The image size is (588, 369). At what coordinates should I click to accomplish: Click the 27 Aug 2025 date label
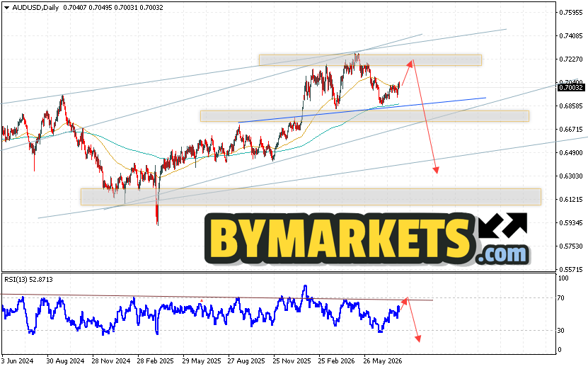click(x=246, y=361)
